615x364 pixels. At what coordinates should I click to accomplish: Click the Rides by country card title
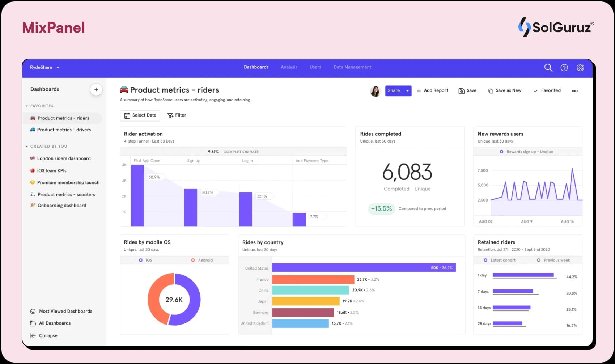pyautogui.click(x=263, y=242)
